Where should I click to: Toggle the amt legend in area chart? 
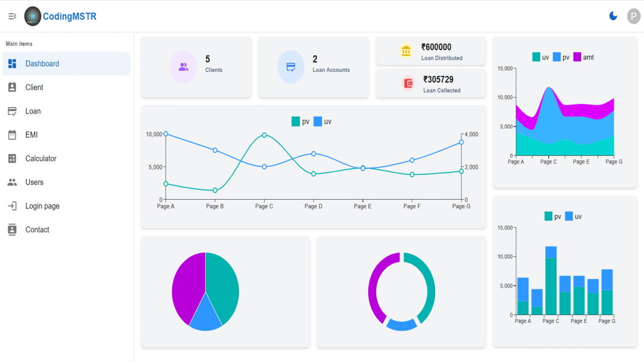pyautogui.click(x=578, y=57)
